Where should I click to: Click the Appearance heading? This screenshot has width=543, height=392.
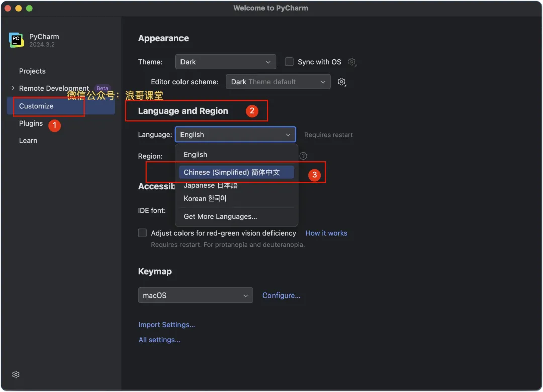coord(163,38)
